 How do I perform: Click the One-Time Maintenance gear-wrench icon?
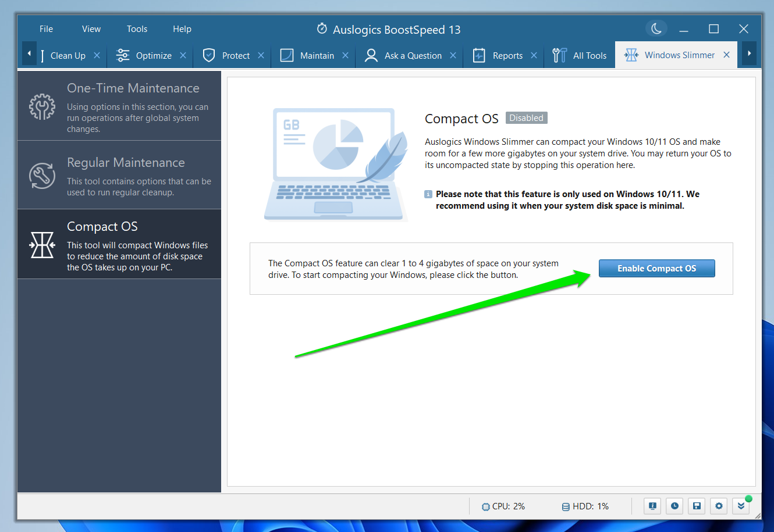[x=42, y=106]
